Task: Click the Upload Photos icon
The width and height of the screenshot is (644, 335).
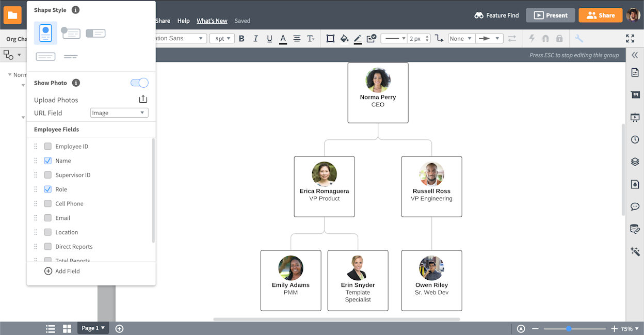Action: click(143, 99)
